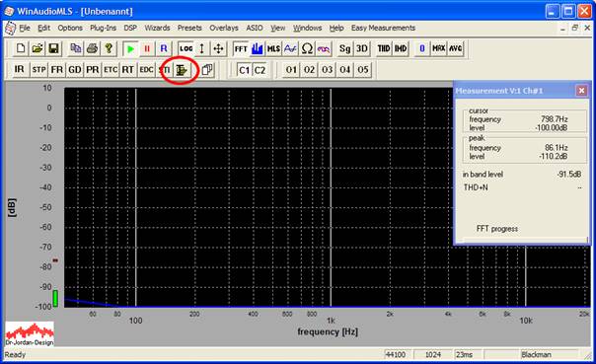The image size is (596, 364).
Task: Select overlay 02 button
Action: [x=309, y=69]
